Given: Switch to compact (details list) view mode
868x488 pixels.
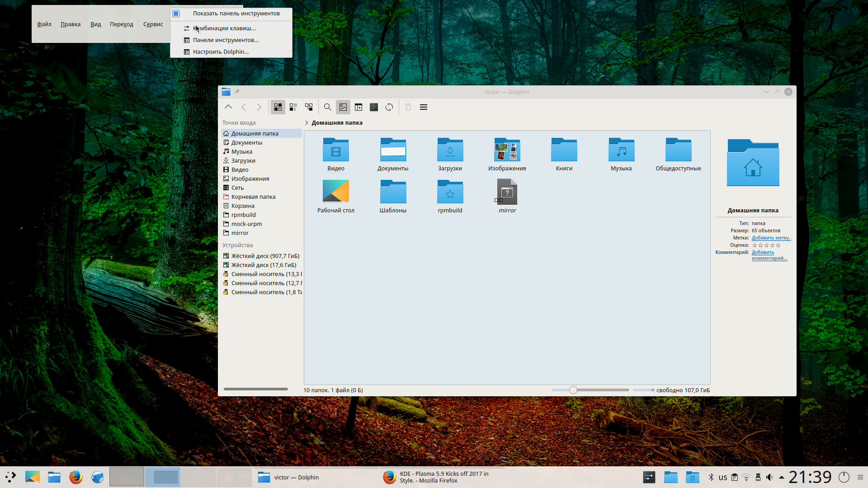Looking at the screenshot, I should [293, 107].
